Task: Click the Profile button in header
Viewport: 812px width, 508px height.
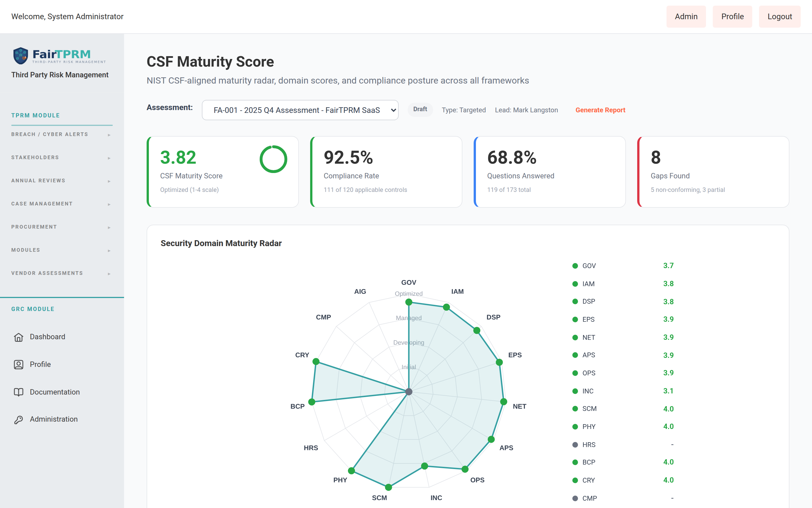Action: [x=732, y=16]
